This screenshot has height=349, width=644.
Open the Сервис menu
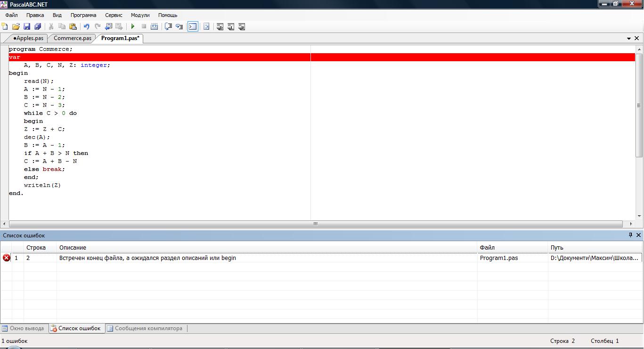(x=114, y=15)
